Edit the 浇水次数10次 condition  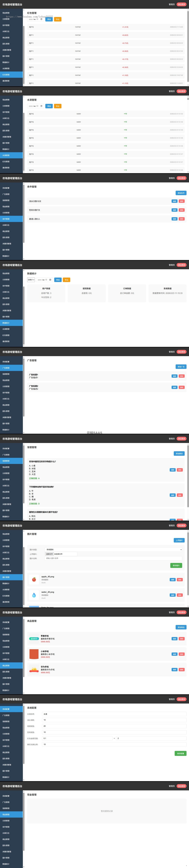[175, 201]
